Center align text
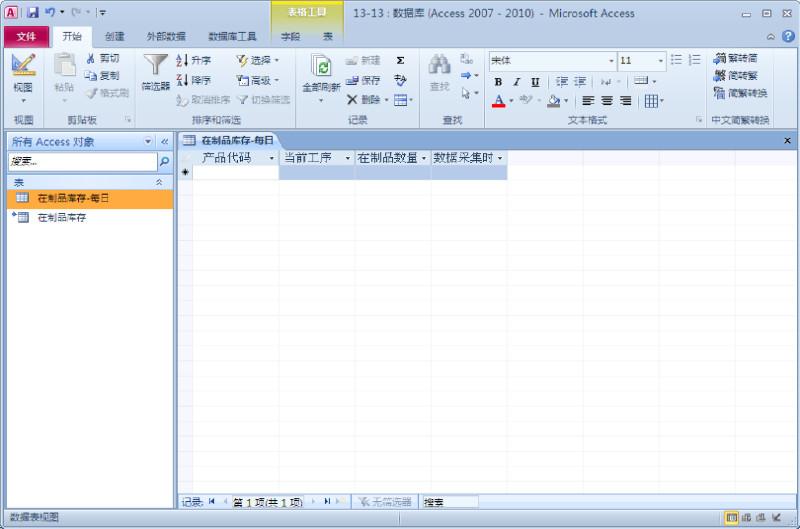The width and height of the screenshot is (800, 529). [607, 101]
